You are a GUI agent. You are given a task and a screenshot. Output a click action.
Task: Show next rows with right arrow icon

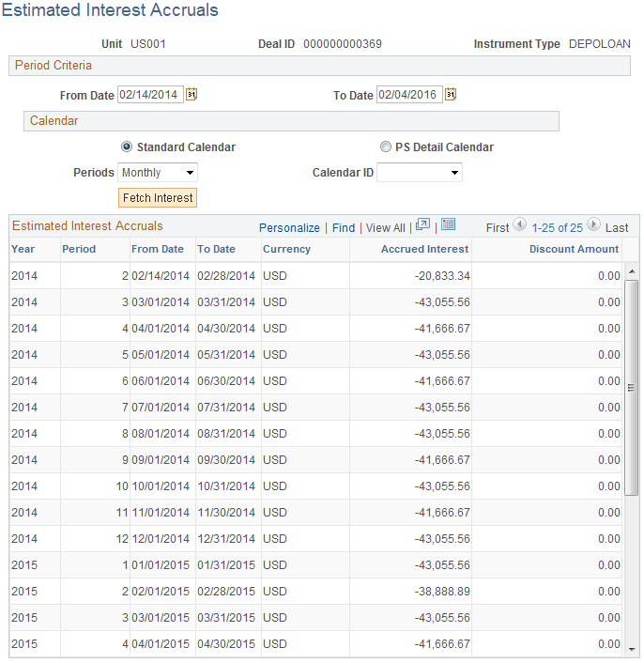593,224
